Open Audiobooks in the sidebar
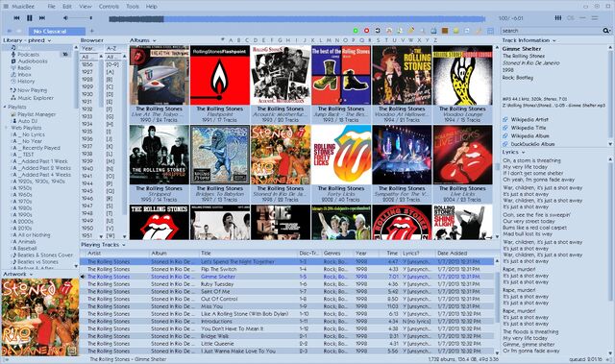This screenshot has width=615, height=364. pos(33,61)
